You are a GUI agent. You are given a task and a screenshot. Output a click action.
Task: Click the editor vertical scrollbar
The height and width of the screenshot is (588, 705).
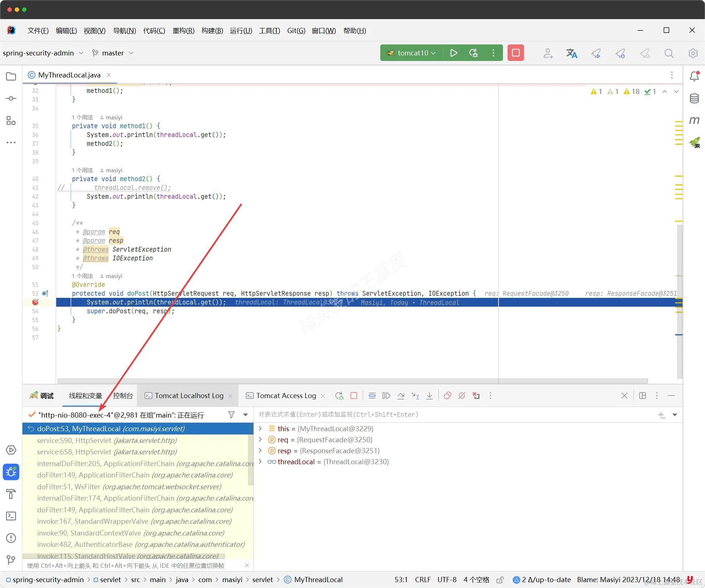click(x=680, y=301)
